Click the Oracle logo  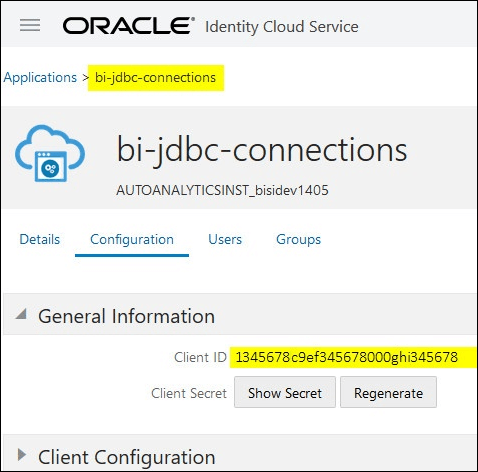click(129, 26)
